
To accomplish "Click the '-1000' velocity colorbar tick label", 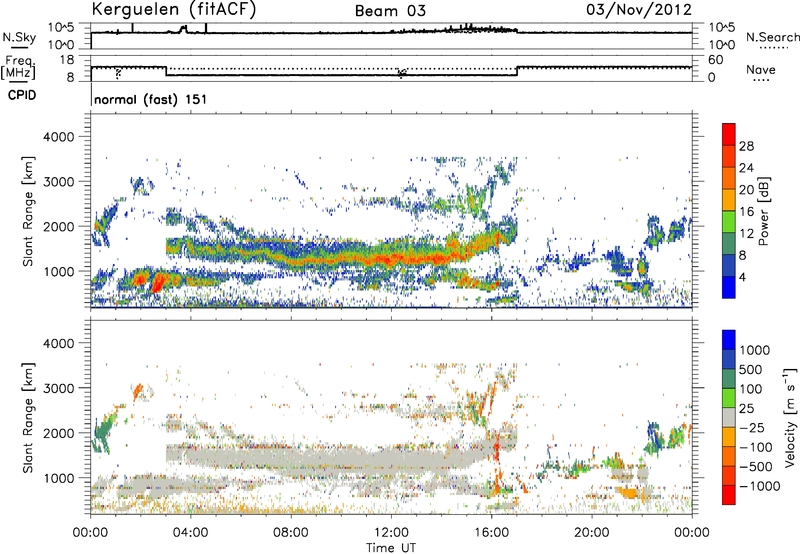I will coord(760,486).
